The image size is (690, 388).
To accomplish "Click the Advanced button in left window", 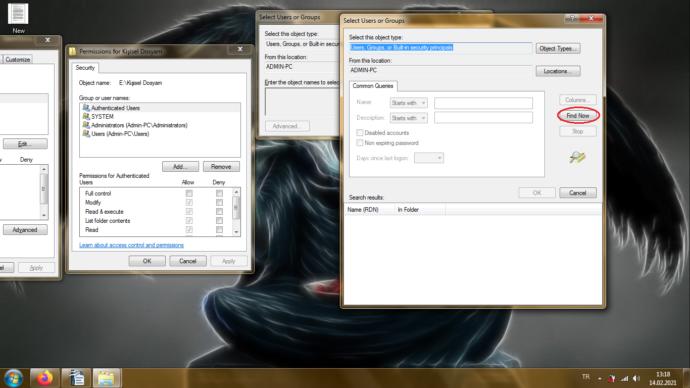I will 25,230.
